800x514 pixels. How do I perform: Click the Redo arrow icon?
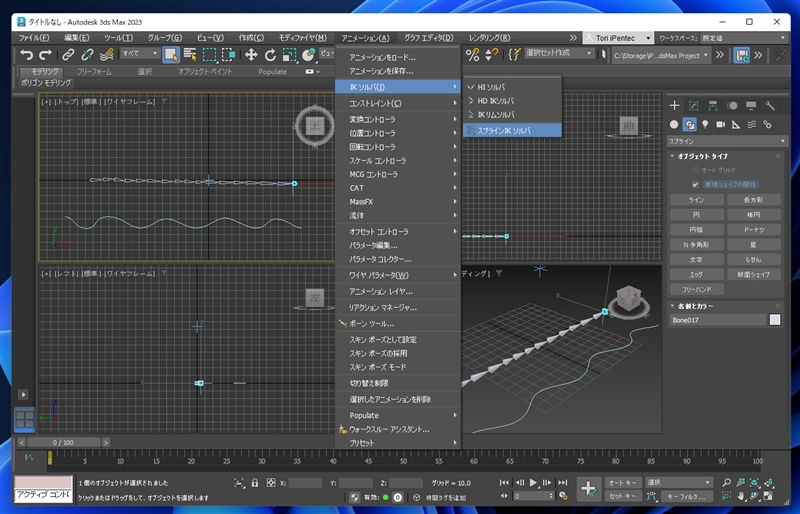pyautogui.click(x=46, y=55)
